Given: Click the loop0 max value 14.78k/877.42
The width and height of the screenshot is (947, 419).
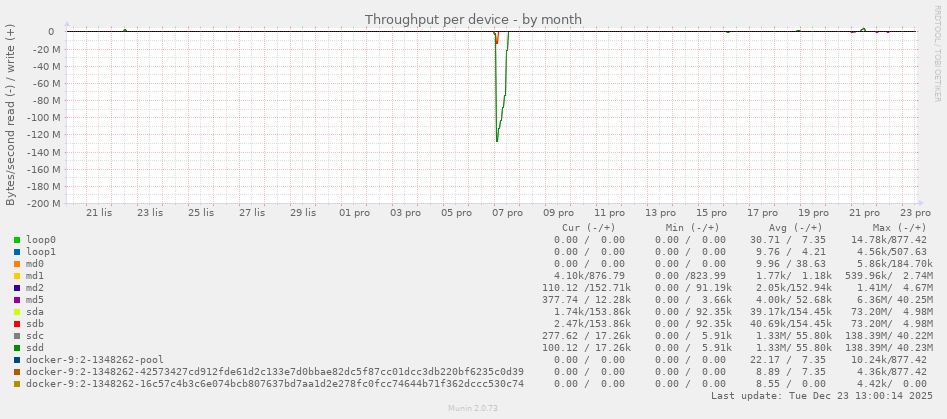Looking at the screenshot, I should (x=891, y=240).
